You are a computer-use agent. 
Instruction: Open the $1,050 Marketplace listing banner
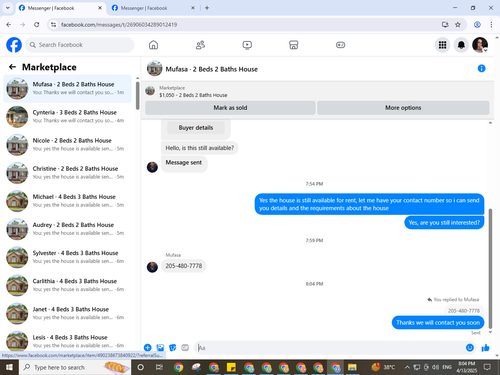pos(193,91)
